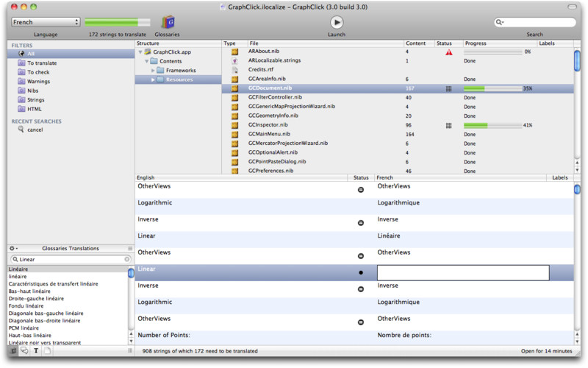Toggle status of second OtherViews string
This screenshot has height=368, width=588.
pyautogui.click(x=361, y=255)
